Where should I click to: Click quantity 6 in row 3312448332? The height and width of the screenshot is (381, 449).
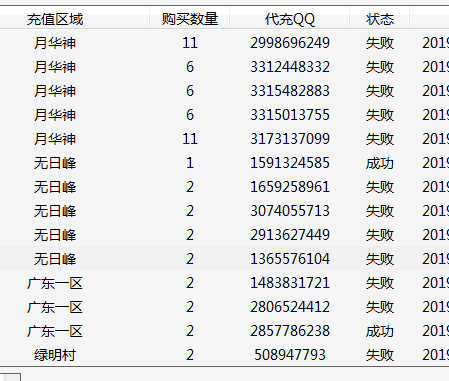(190, 67)
